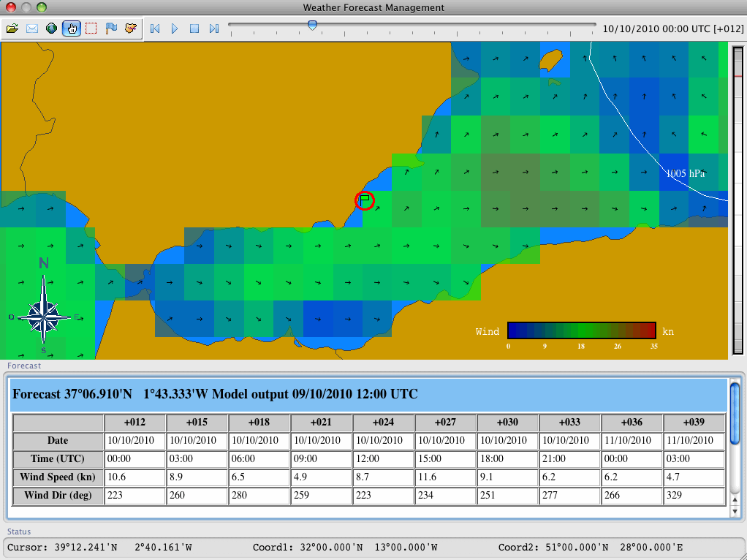This screenshot has width=747, height=560.
Task: Click the Coord1 value in status bar
Action: click(345, 547)
